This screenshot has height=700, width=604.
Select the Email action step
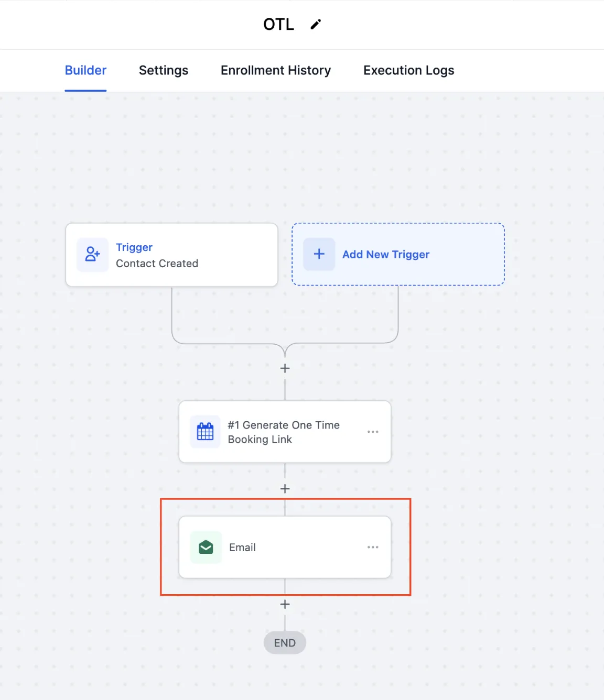point(285,547)
